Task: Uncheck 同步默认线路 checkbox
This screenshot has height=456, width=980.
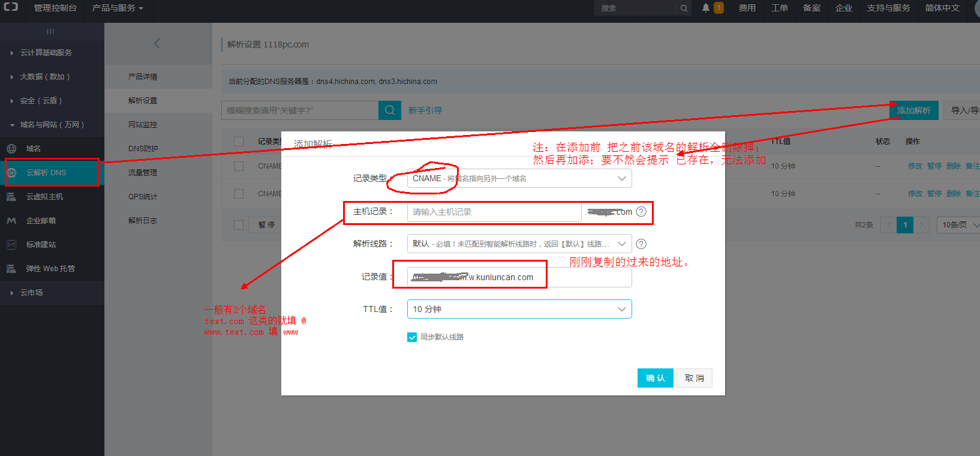Action: tap(412, 337)
